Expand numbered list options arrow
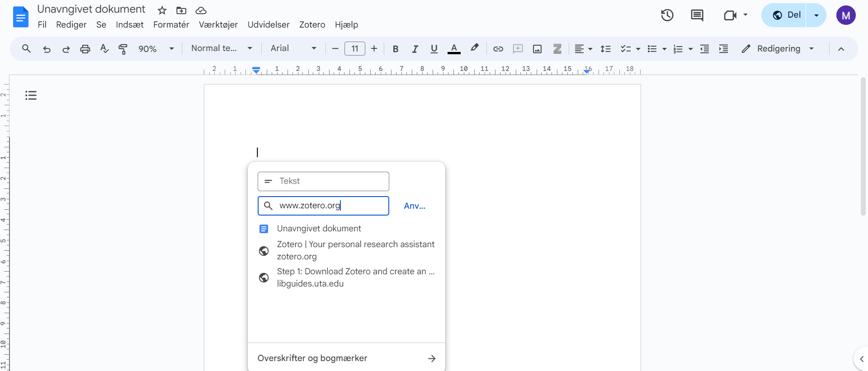The image size is (868, 371). (x=690, y=49)
